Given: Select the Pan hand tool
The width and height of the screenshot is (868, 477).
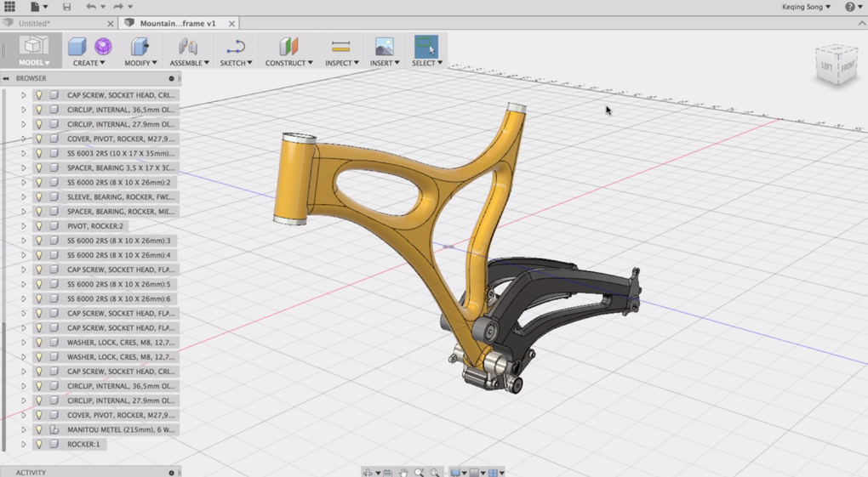Looking at the screenshot, I should pos(403,473).
